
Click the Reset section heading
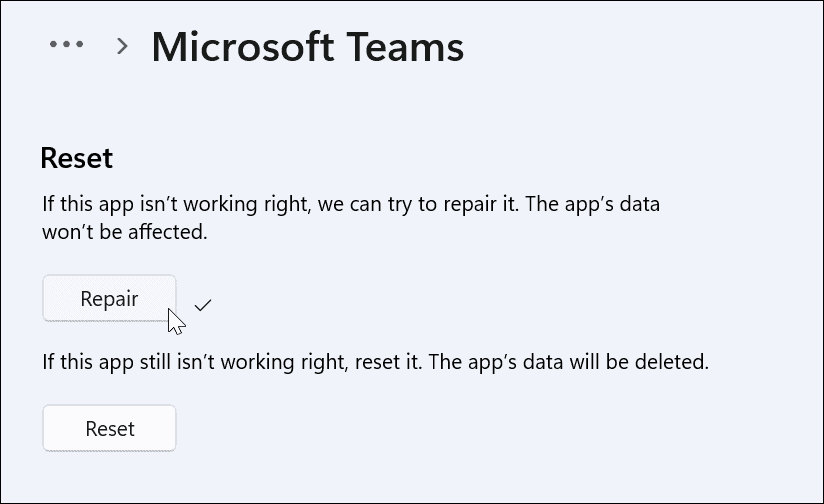[76, 157]
